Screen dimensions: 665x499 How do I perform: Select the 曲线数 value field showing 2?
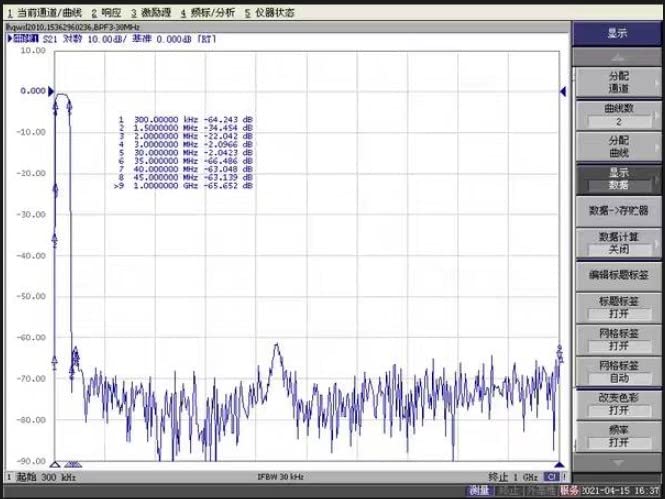tap(618, 122)
